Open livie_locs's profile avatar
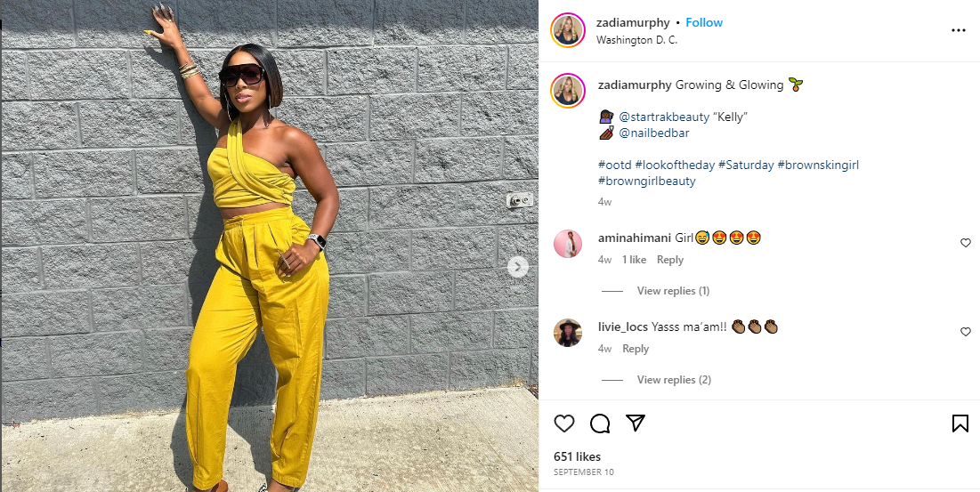The width and height of the screenshot is (980, 492). pos(568,332)
